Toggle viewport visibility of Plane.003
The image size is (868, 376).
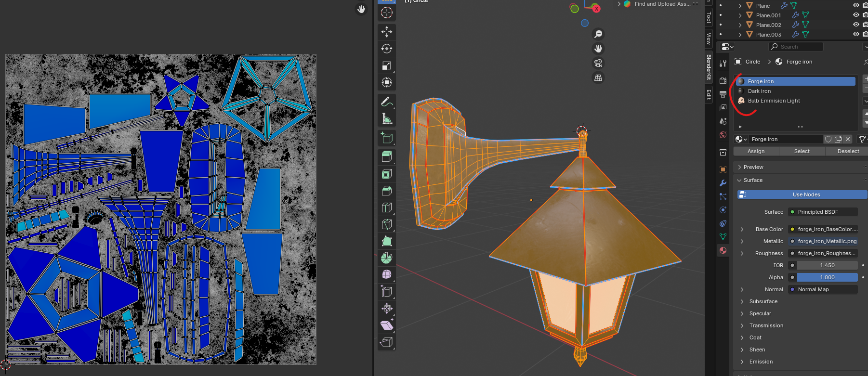pyautogui.click(x=856, y=34)
